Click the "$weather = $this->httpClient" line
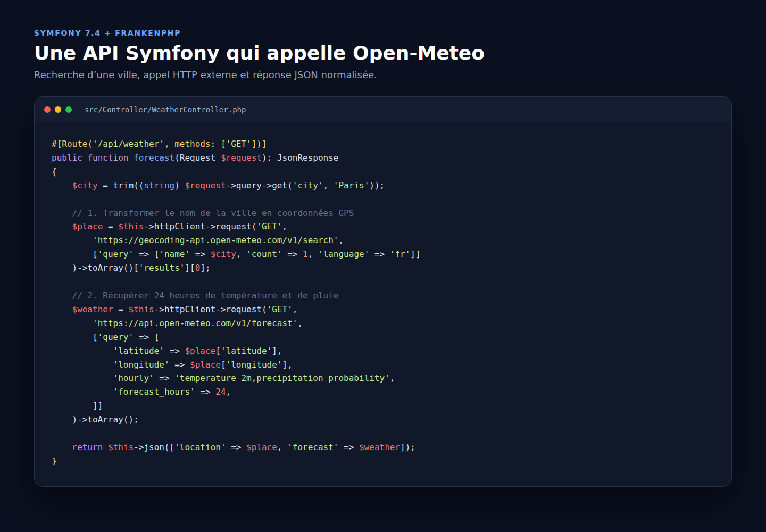The height and width of the screenshot is (532, 766). [185, 310]
